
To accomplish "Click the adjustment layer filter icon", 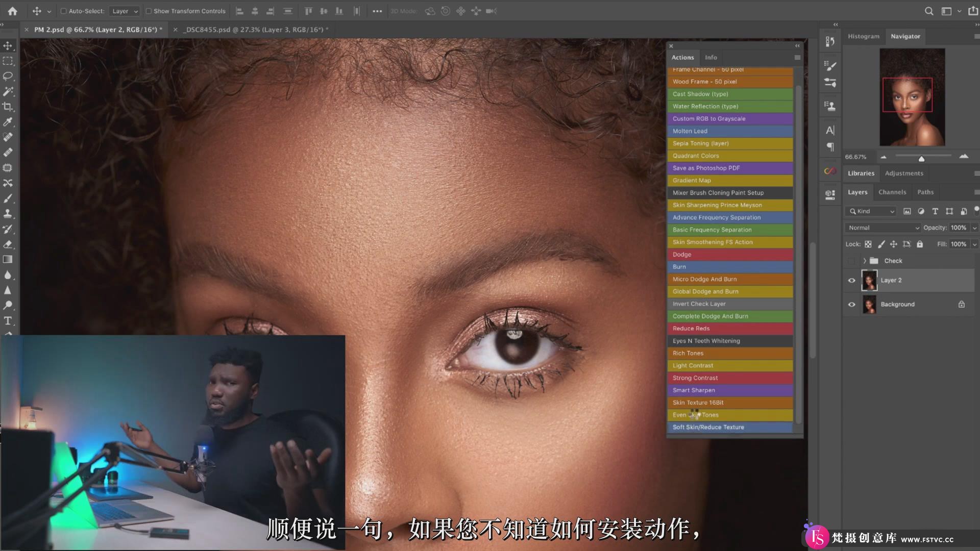I will click(921, 211).
